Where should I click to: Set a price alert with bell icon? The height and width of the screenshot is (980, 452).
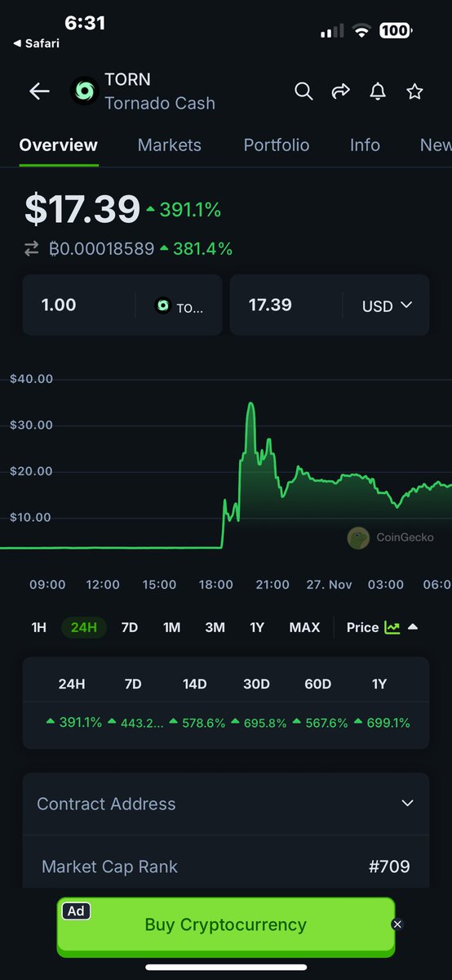pos(378,91)
